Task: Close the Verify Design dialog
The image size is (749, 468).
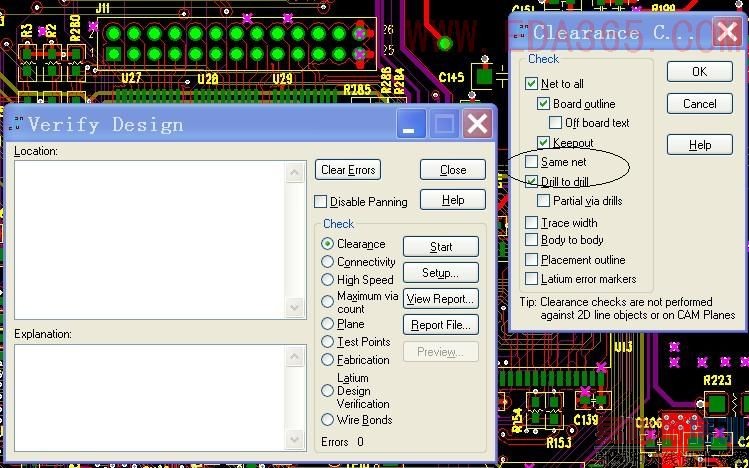Action: 478,124
